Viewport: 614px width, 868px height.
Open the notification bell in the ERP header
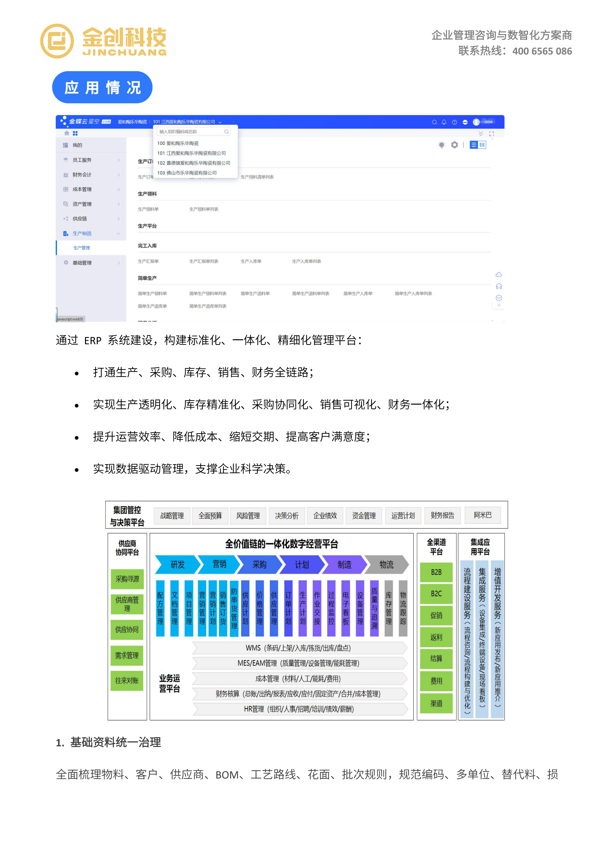[x=444, y=122]
